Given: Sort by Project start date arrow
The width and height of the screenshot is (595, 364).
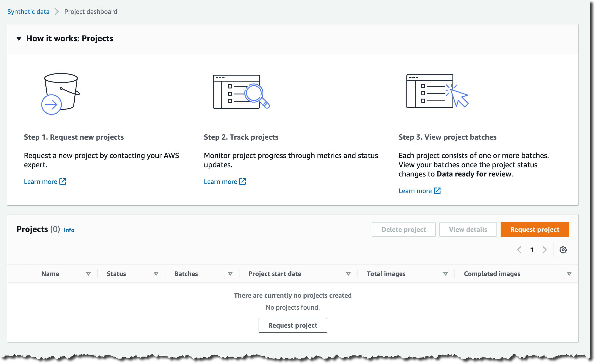Looking at the screenshot, I should click(x=348, y=274).
